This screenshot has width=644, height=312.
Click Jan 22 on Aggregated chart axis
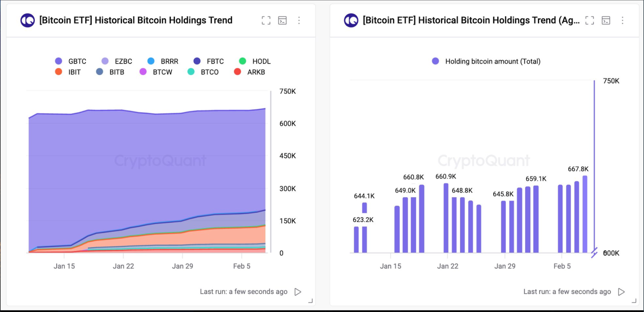click(448, 266)
